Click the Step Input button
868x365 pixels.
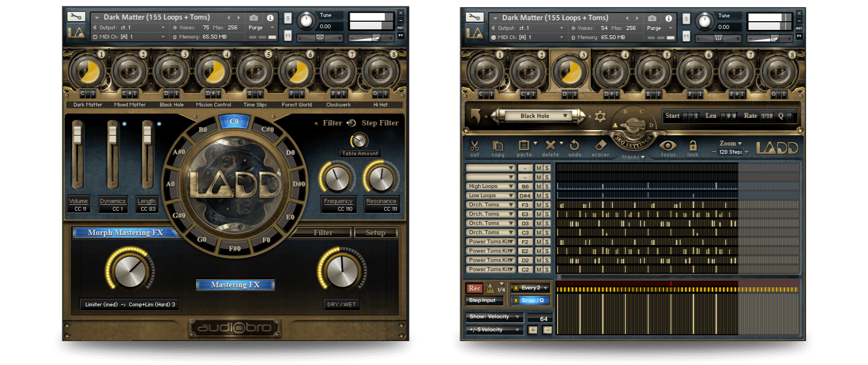(x=482, y=300)
